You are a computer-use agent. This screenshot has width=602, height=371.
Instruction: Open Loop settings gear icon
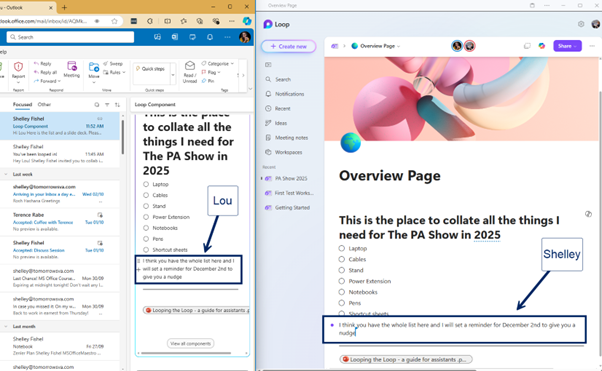581,24
